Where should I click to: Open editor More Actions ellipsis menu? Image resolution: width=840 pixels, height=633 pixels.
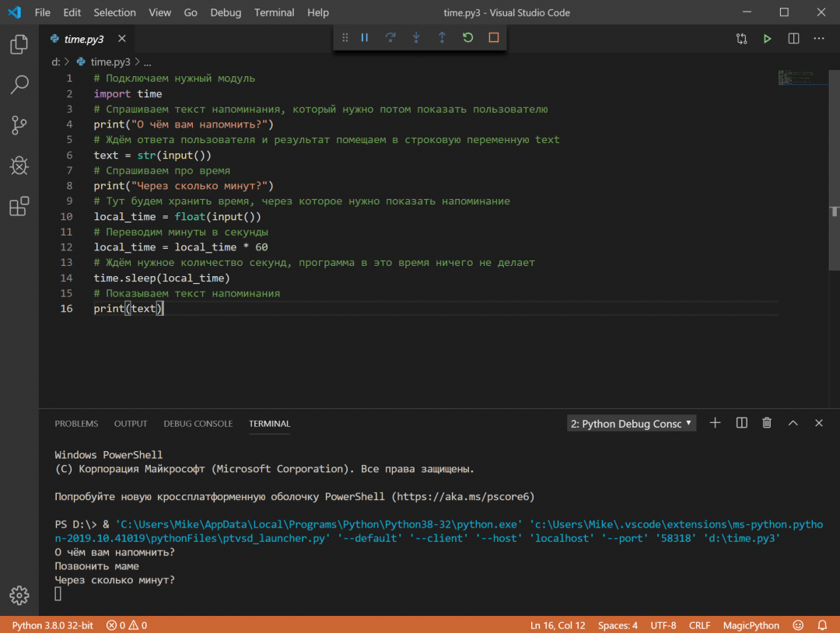[x=819, y=39]
